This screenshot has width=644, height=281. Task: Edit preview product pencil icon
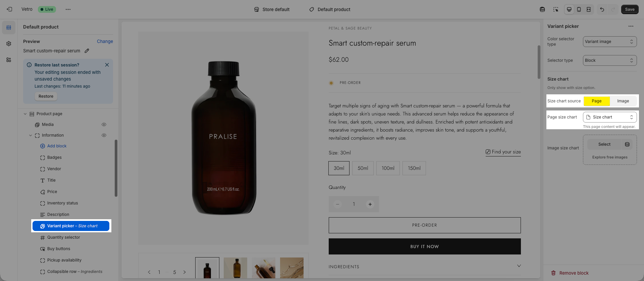(87, 51)
